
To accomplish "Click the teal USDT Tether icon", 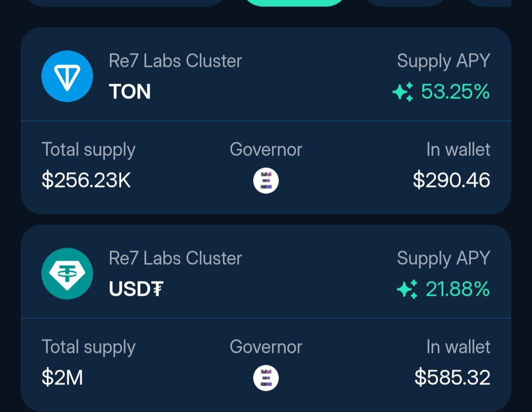I will click(67, 274).
